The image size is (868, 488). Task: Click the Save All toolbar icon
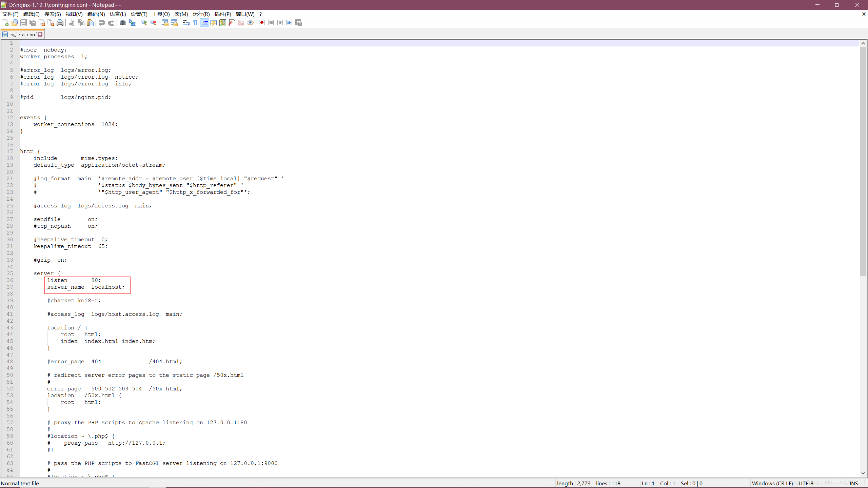click(33, 23)
